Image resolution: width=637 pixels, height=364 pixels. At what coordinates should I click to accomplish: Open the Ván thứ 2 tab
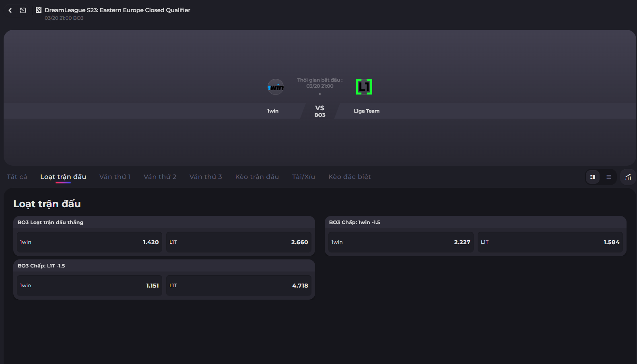click(x=160, y=177)
